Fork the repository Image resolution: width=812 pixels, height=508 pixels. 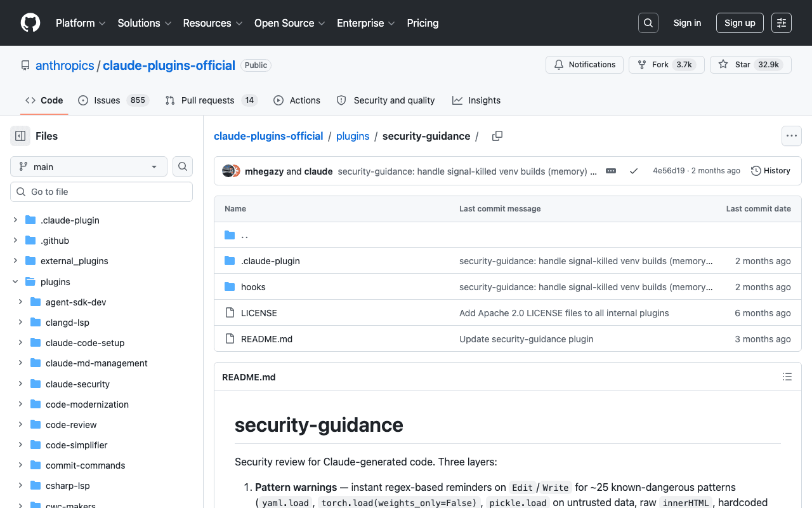coord(667,65)
